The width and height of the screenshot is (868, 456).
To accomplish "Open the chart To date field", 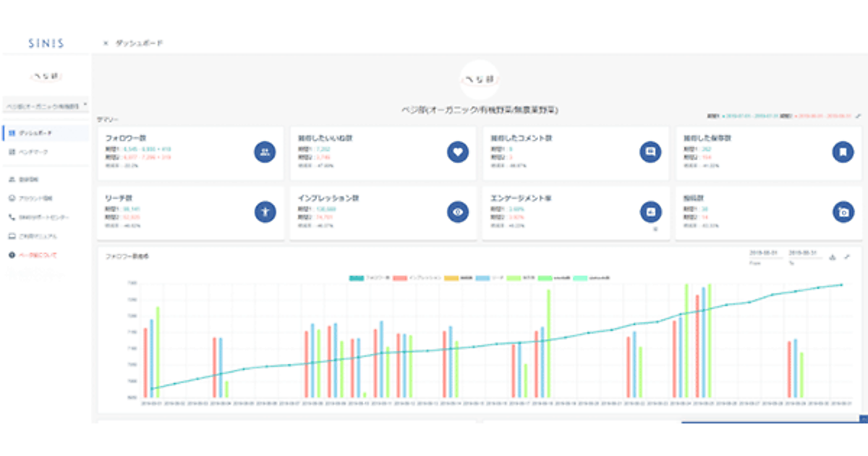I will (x=801, y=254).
